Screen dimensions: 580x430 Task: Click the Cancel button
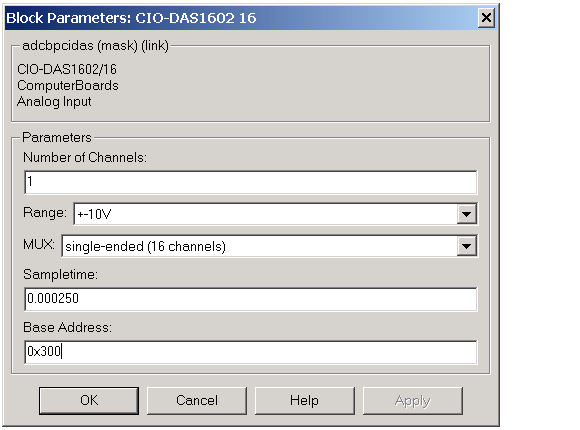click(x=197, y=400)
